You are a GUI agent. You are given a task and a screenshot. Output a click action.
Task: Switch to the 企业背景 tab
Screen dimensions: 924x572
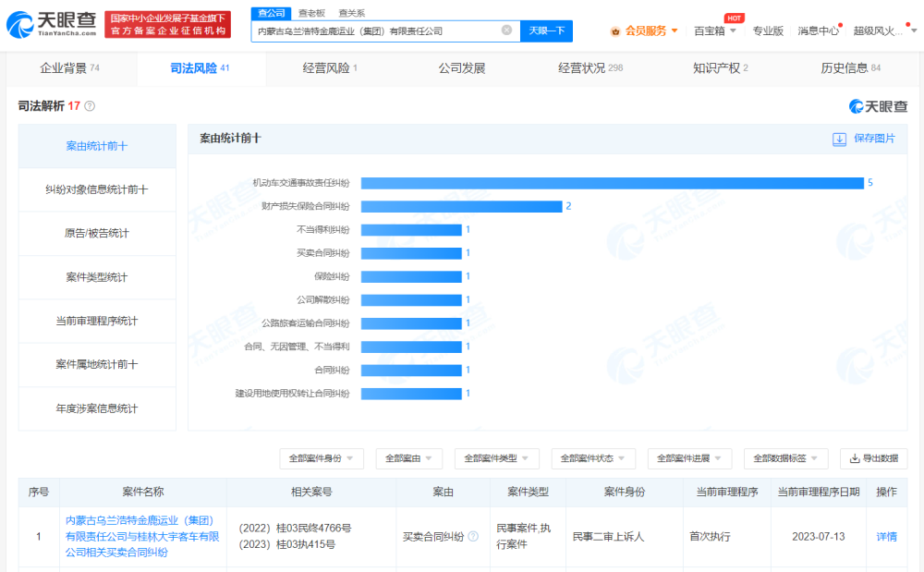69,68
